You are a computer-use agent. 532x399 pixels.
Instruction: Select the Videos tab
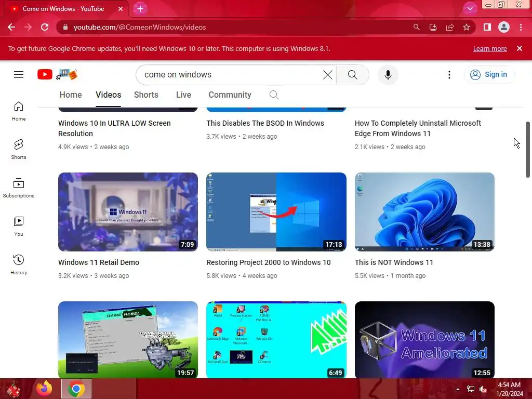click(x=108, y=95)
